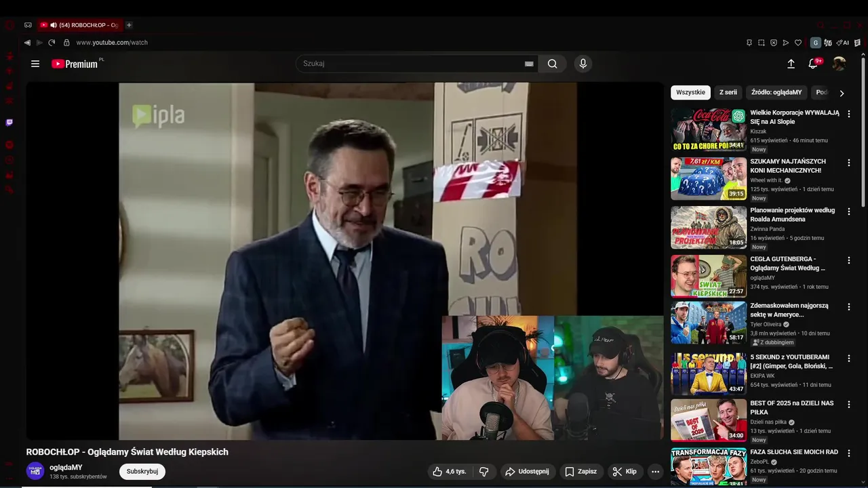868x488 pixels.
Task: Open the G extension icon
Action: point(816,43)
